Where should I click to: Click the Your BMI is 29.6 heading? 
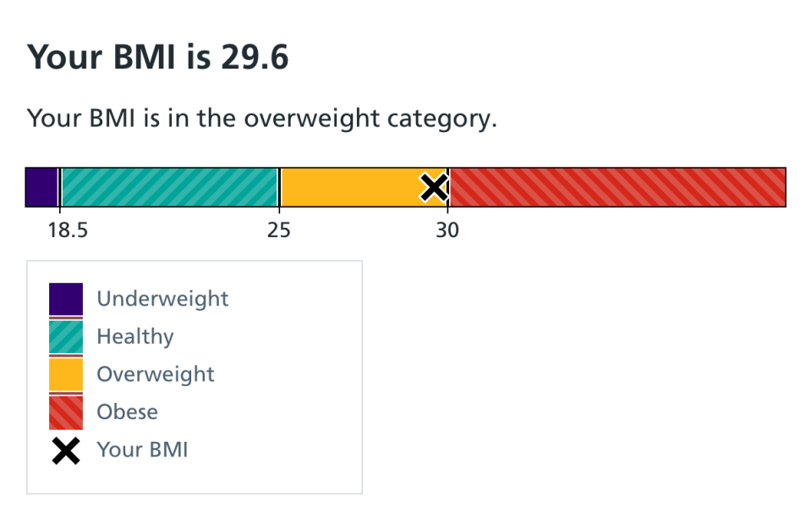[x=158, y=58]
